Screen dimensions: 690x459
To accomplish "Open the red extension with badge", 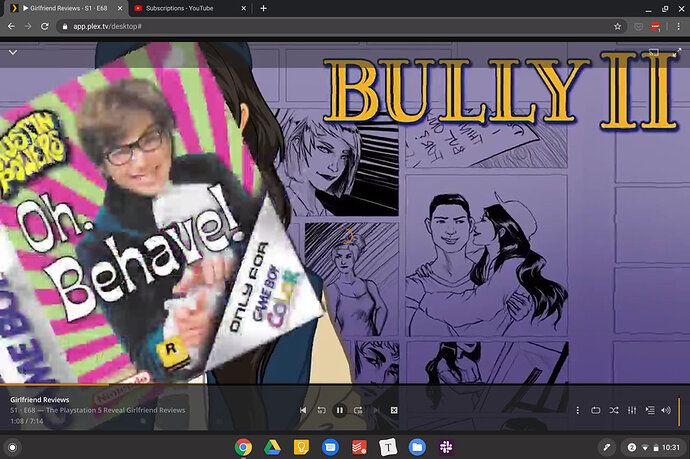I will 655,26.
